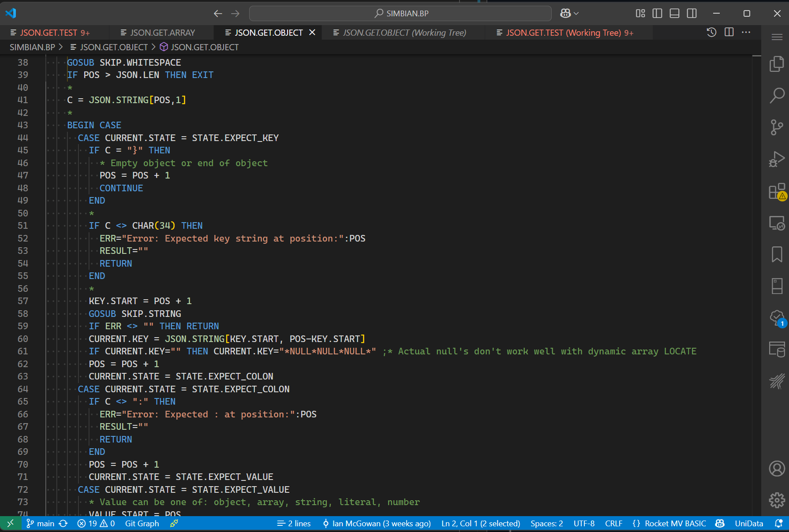Open problems showing 19 errors 0 warnings

(x=96, y=523)
